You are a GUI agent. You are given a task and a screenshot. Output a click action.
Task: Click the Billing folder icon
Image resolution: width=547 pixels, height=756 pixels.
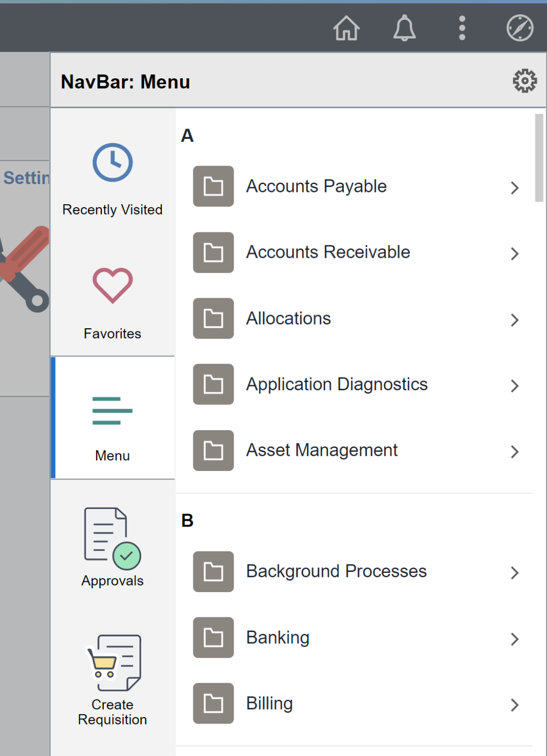pyautogui.click(x=213, y=704)
